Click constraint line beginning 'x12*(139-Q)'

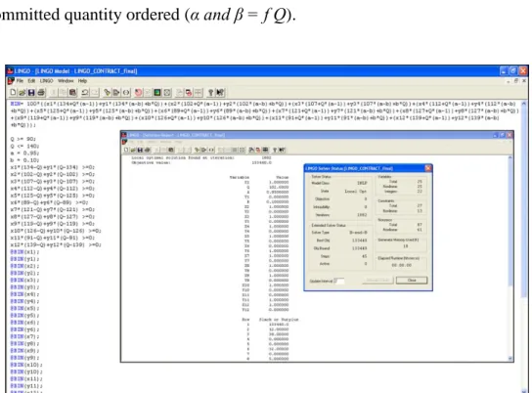56,244
